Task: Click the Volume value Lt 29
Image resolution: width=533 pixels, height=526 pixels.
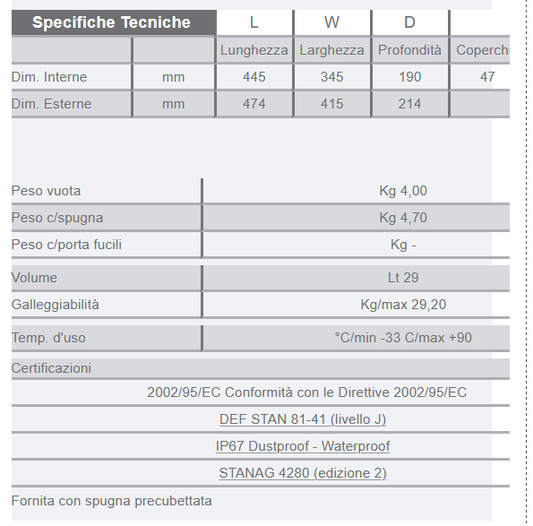Action: click(x=403, y=278)
